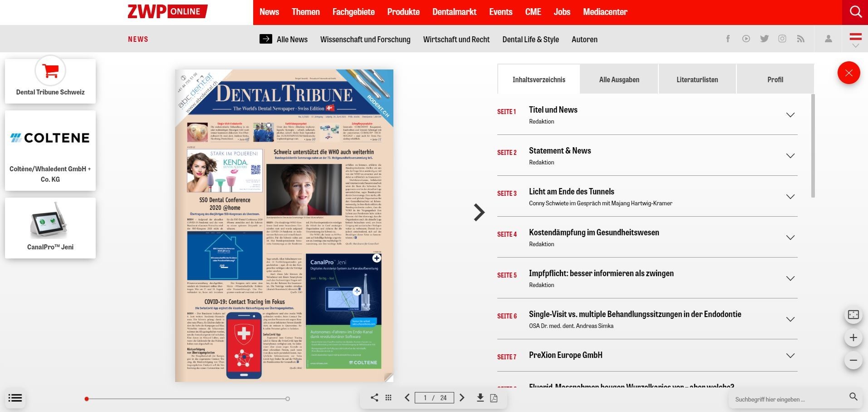This screenshot has width=868, height=412.
Task: Zoom out with the minus button
Action: coord(853,360)
